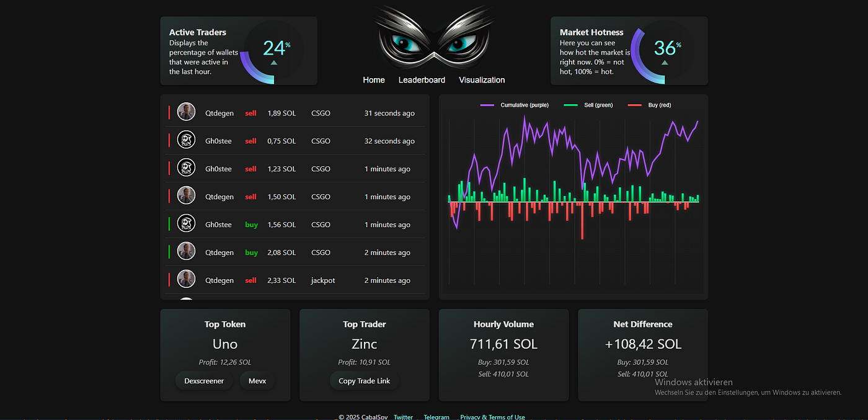Click the 1,23 SOL amount
Image resolution: width=868 pixels, height=420 pixels.
pos(281,169)
